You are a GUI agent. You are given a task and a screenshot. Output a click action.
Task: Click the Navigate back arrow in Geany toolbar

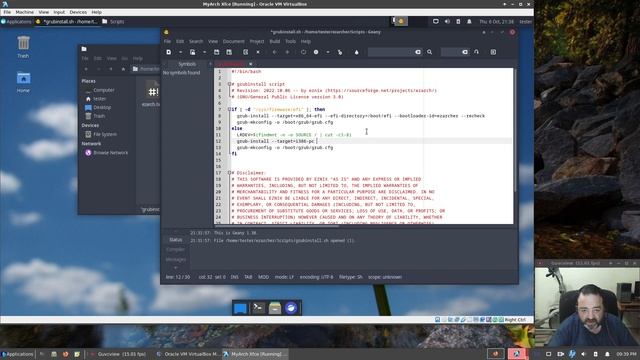(275, 52)
